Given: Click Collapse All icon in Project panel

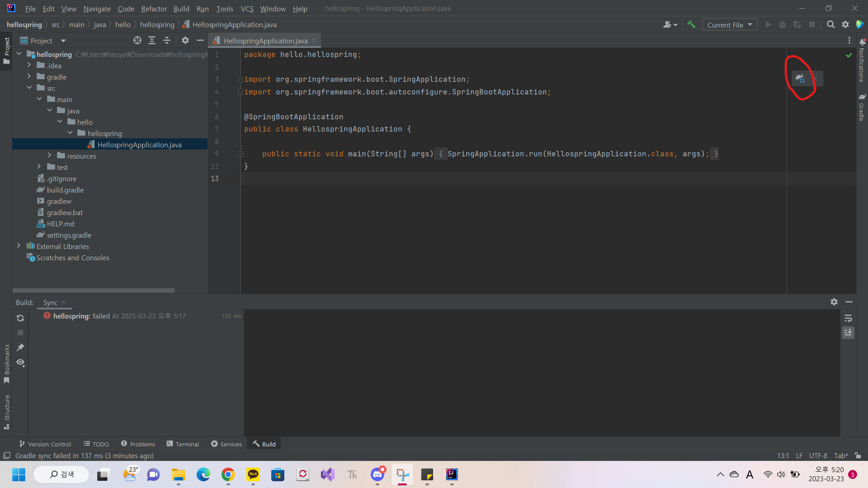Looking at the screenshot, I should click(x=167, y=41).
